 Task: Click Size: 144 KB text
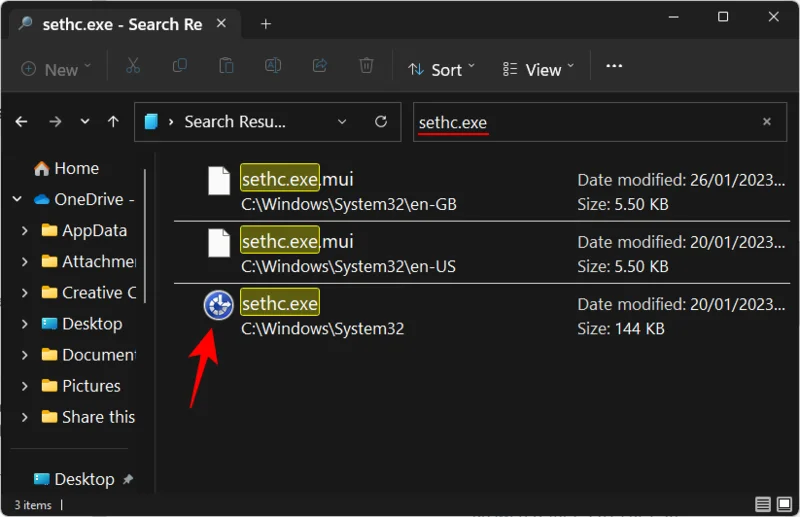coord(620,329)
